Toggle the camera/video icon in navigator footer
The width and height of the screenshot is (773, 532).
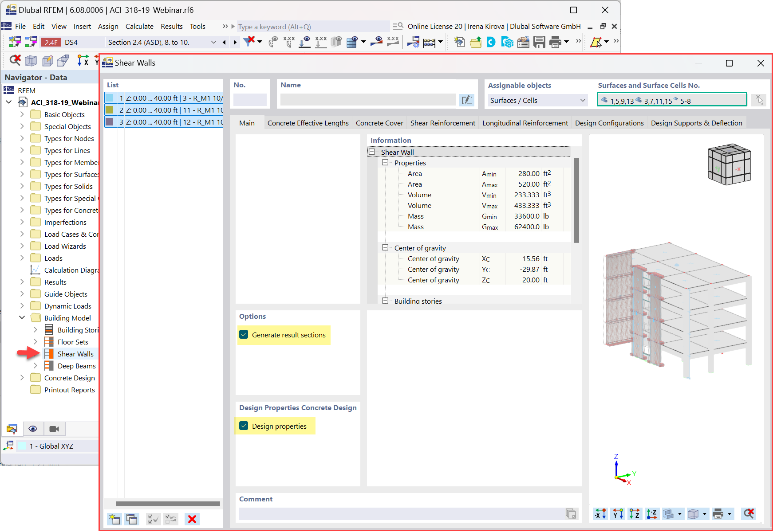[54, 429]
